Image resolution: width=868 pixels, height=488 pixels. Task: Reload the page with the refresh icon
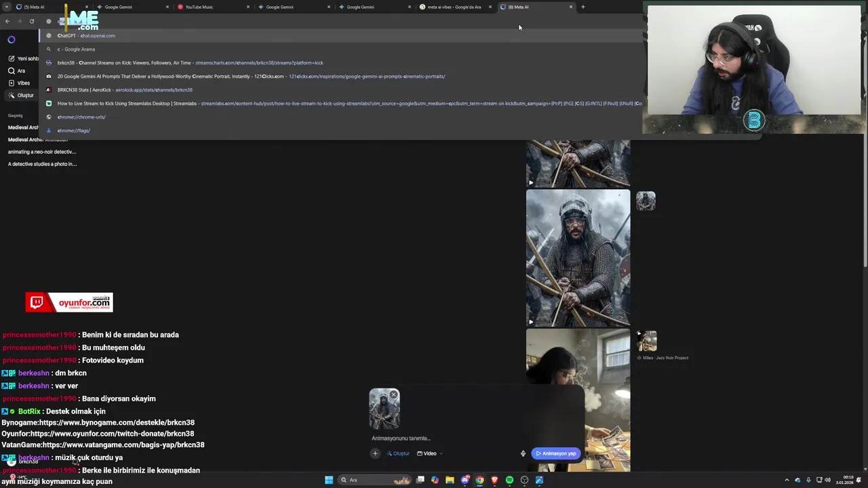tap(31, 21)
